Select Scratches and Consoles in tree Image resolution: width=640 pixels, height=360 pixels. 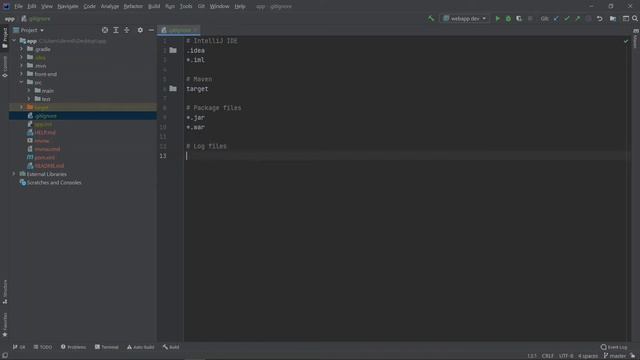[x=54, y=182]
